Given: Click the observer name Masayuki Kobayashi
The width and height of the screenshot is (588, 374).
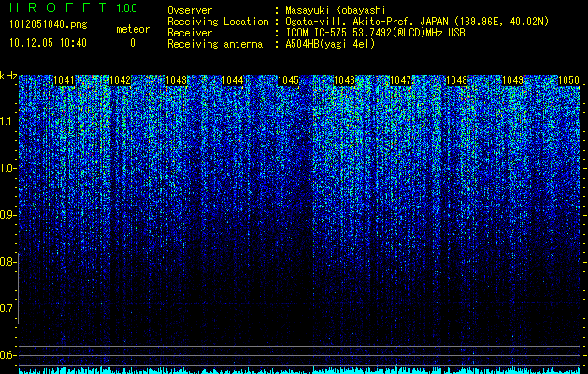Looking at the screenshot, I should coord(336,10).
